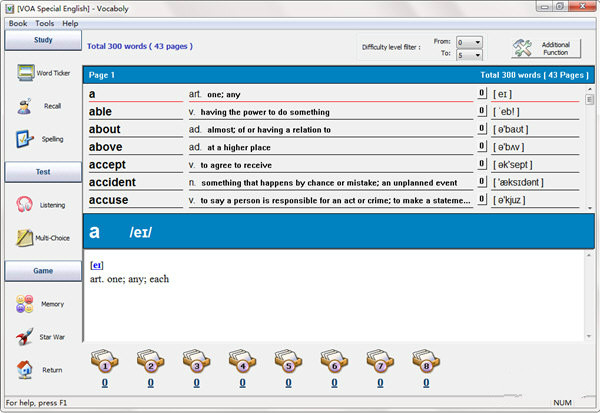Select the Game section header
Image resolution: width=600 pixels, height=413 pixels.
(x=43, y=271)
